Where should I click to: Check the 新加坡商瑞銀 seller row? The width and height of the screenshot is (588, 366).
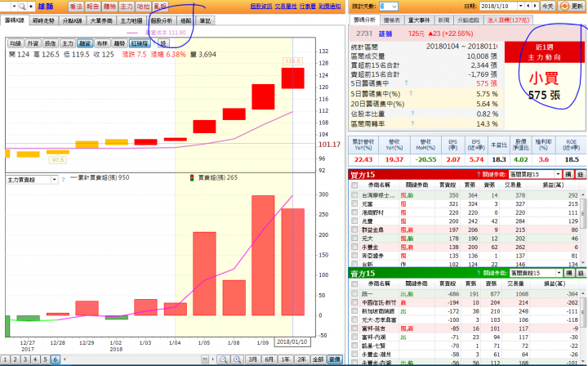(x=354, y=311)
